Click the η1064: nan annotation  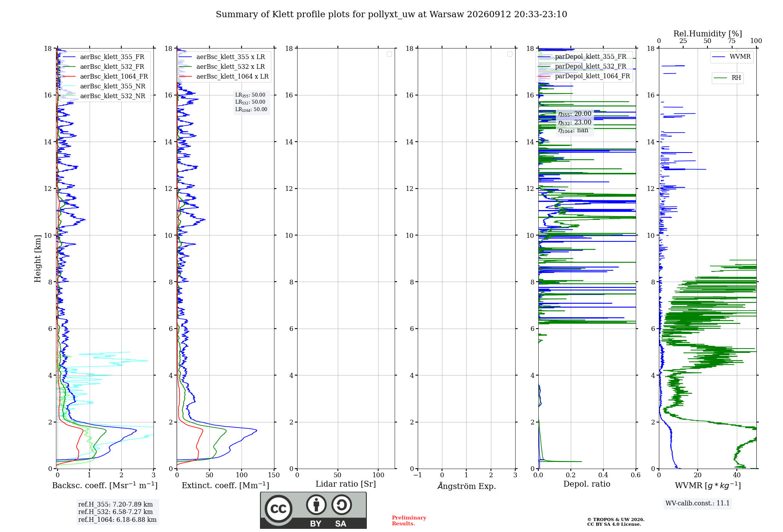573,130
